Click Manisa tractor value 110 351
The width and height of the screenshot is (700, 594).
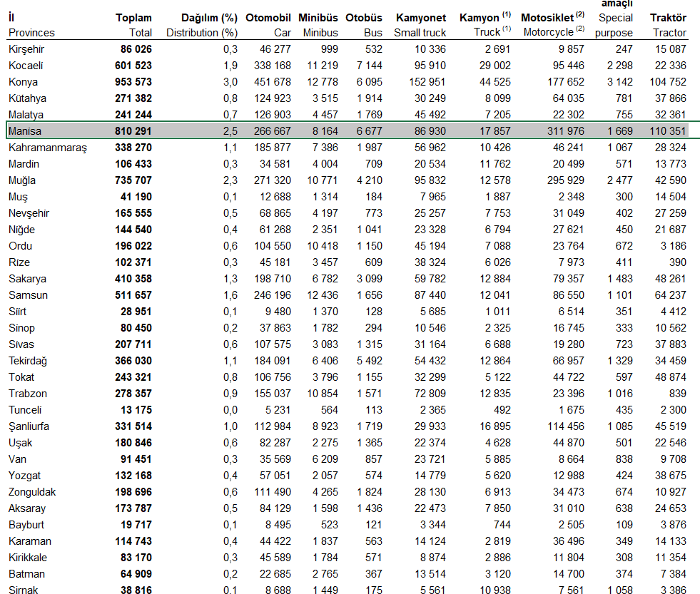tap(668, 131)
